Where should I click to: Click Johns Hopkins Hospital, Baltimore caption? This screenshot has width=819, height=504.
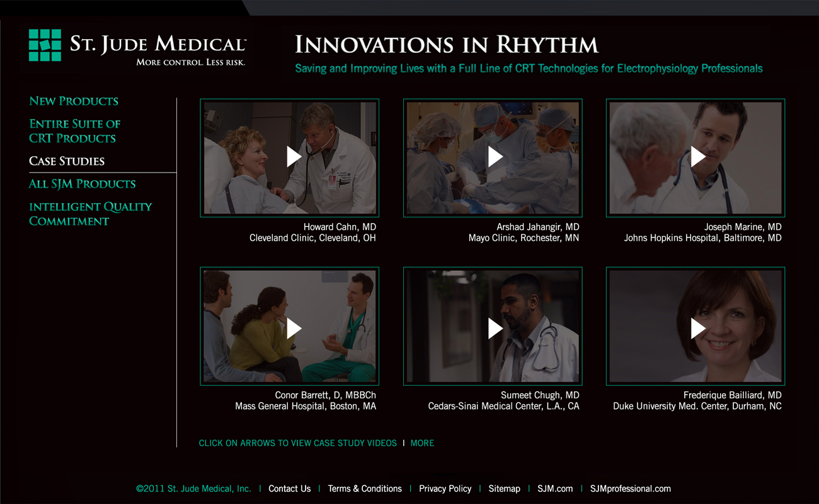pos(702,238)
